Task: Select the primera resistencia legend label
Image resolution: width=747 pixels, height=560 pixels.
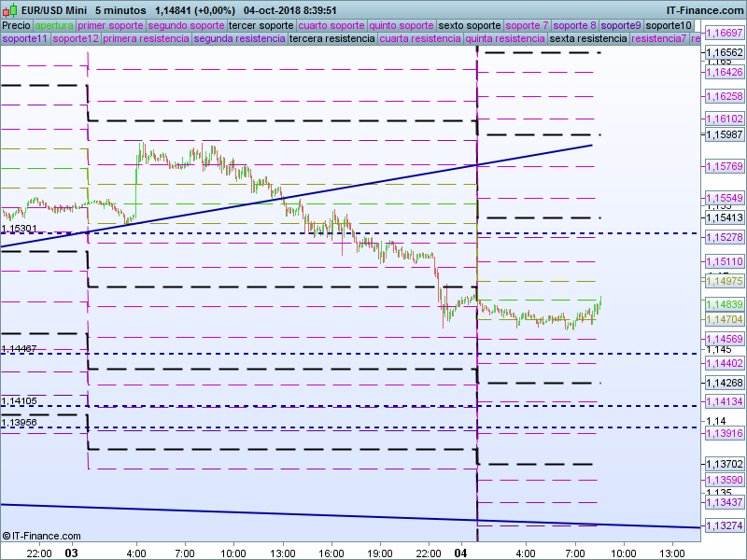Action: (x=147, y=38)
